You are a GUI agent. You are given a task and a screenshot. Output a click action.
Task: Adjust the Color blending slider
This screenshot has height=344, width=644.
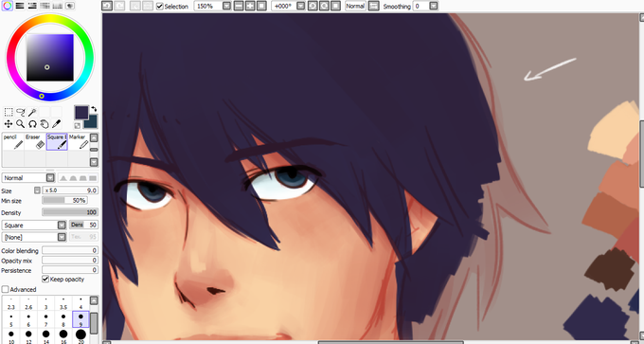70,250
